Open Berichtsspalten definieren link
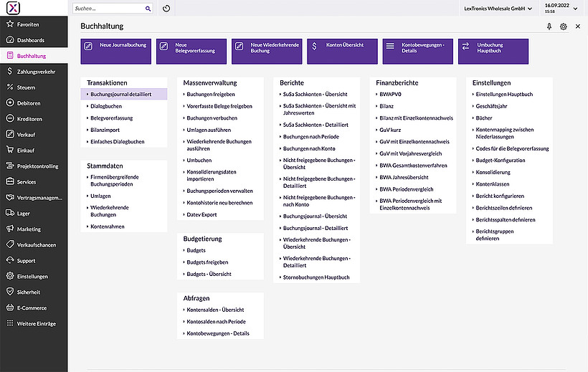Viewport: 588px width, 372px height. click(x=506, y=220)
